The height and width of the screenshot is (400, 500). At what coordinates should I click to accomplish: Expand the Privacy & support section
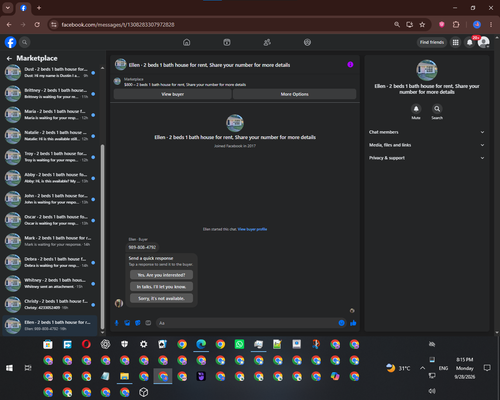click(426, 158)
